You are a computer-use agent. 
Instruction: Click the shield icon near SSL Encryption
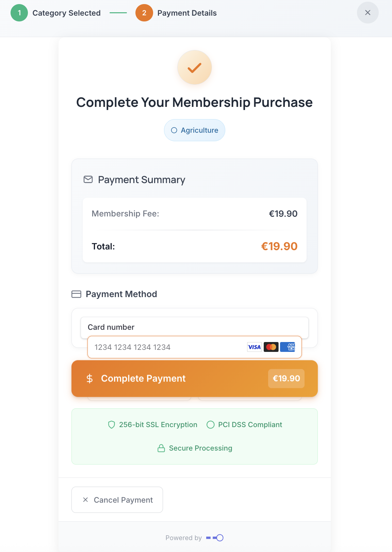[111, 425]
